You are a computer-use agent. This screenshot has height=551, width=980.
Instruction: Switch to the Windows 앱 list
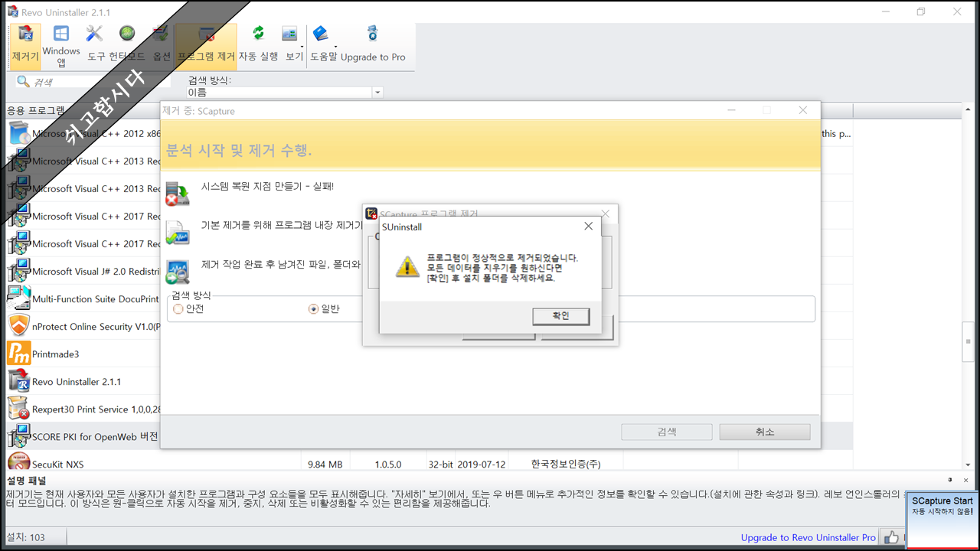click(61, 46)
